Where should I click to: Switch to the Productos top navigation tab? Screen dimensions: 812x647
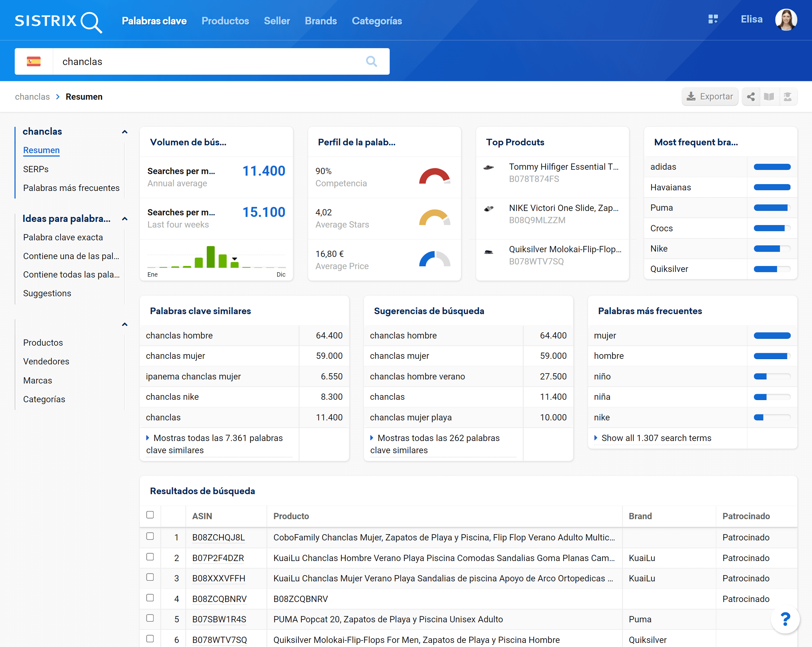pyautogui.click(x=225, y=21)
